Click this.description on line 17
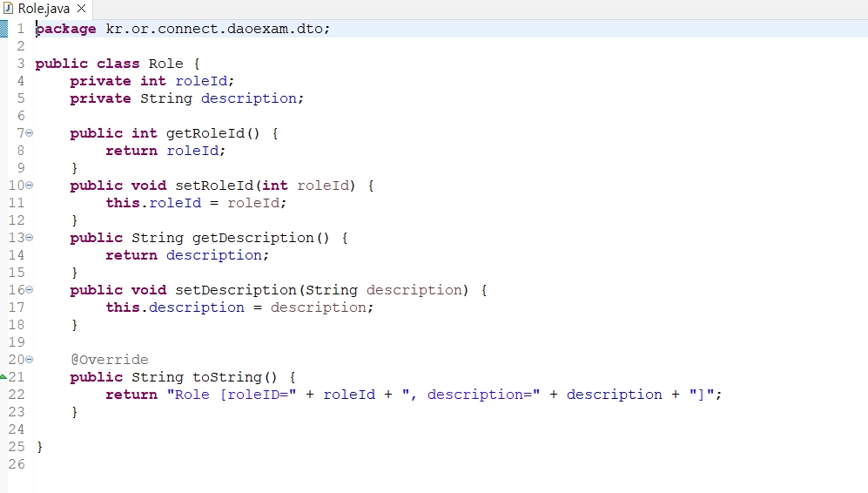This screenshot has width=868, height=493. pos(175,307)
